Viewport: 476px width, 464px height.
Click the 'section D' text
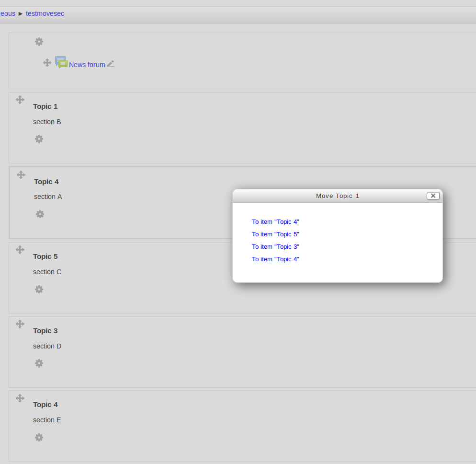pyautogui.click(x=47, y=346)
